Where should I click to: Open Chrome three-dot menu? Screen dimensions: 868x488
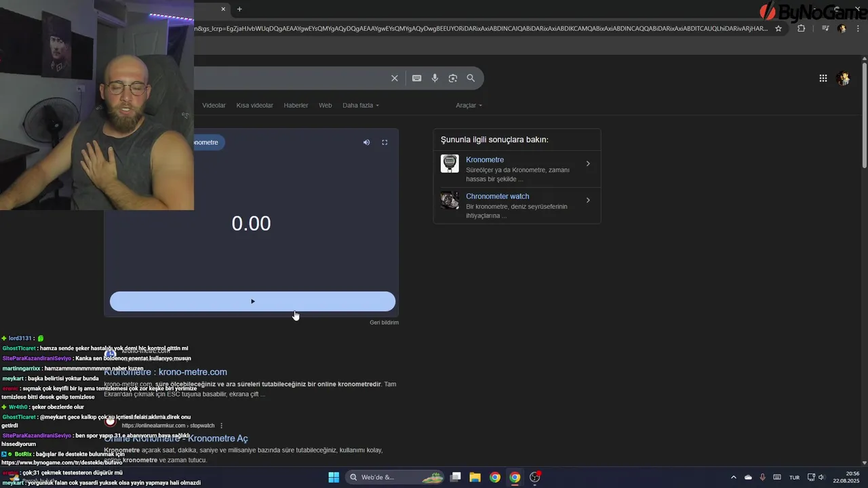tap(858, 28)
